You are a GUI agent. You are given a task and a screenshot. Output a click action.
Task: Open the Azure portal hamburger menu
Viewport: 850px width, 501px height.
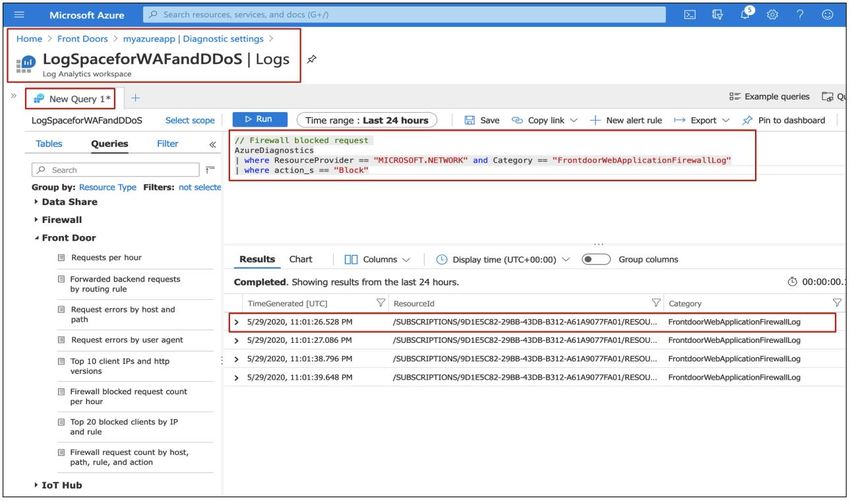[x=19, y=15]
